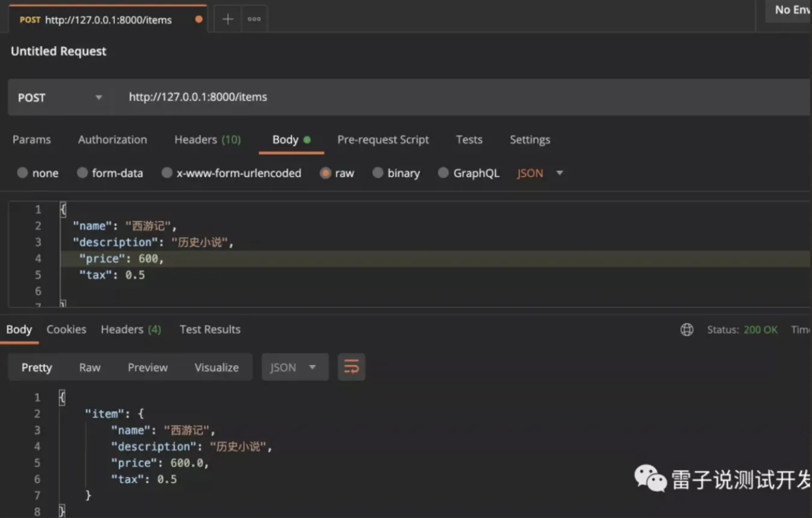Click the "description" line in request editor

point(153,242)
